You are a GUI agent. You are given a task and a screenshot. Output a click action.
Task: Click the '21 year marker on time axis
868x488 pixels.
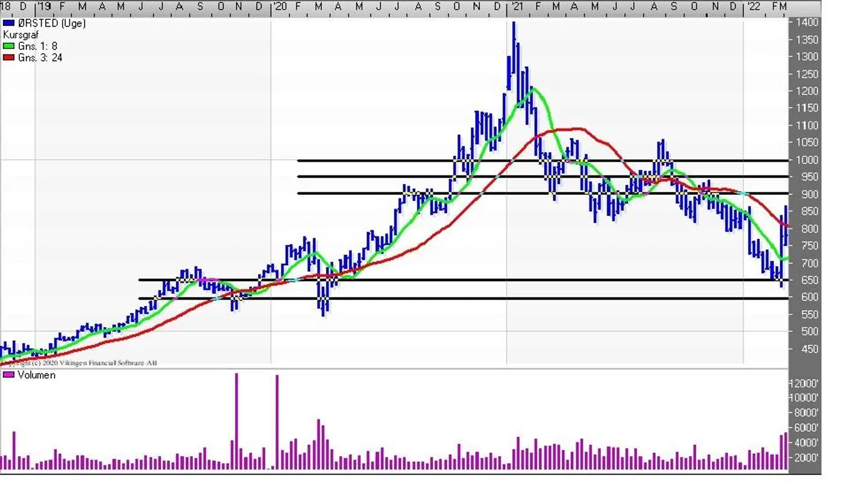[515, 7]
